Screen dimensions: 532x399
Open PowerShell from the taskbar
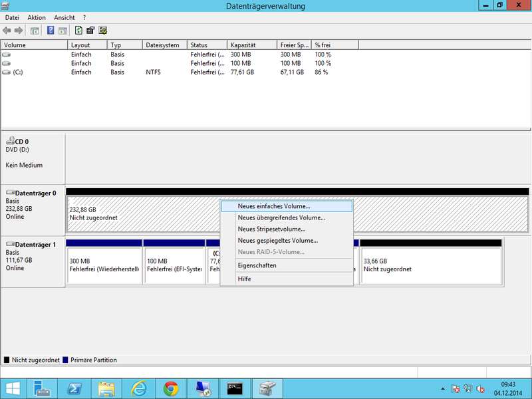tap(75, 388)
